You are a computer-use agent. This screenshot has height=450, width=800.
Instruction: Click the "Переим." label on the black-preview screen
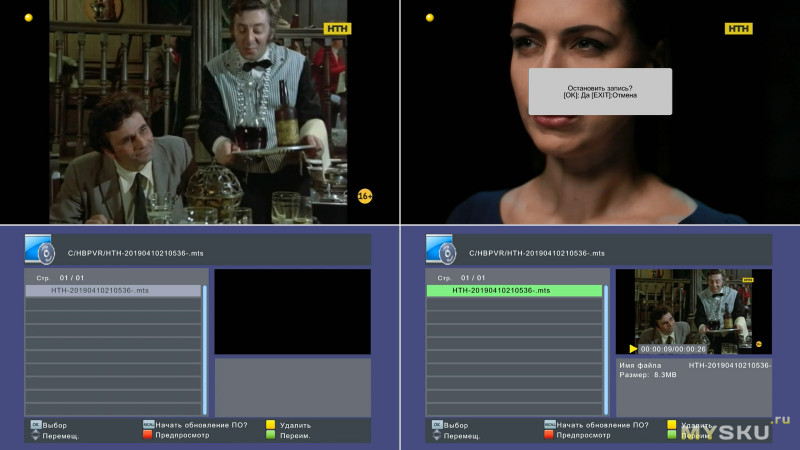pyautogui.click(x=295, y=436)
